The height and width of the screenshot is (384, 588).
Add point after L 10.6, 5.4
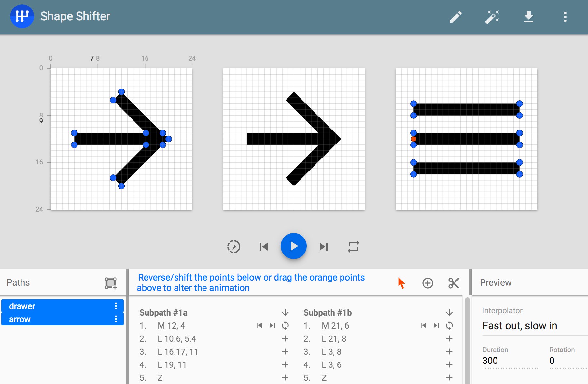pos(285,338)
